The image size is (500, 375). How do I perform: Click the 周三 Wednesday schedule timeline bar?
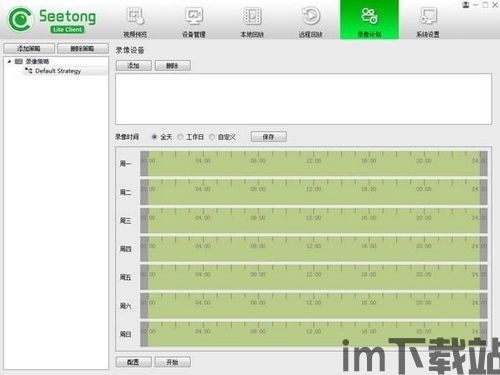pyautogui.click(x=314, y=220)
